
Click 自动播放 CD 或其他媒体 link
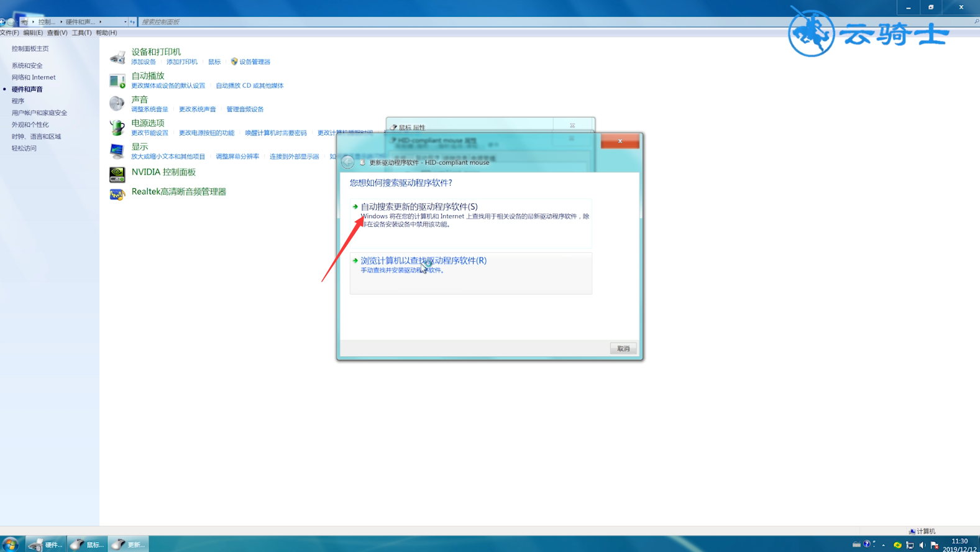coord(249,85)
